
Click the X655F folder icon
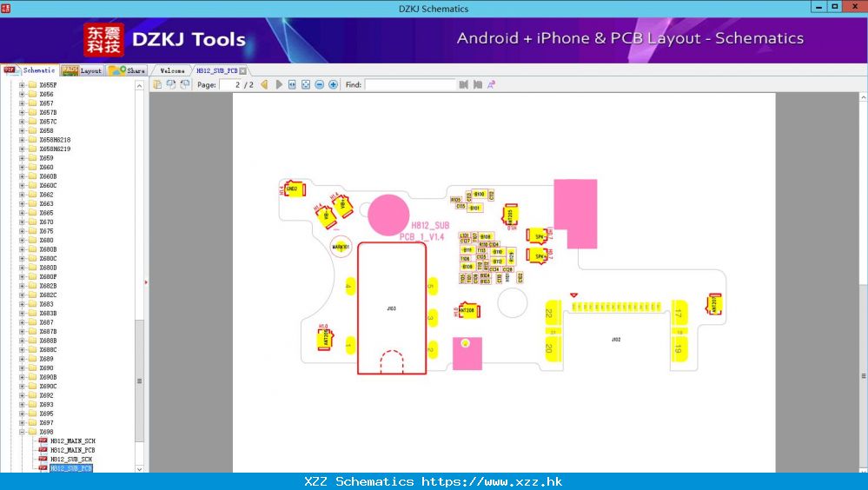32,85
